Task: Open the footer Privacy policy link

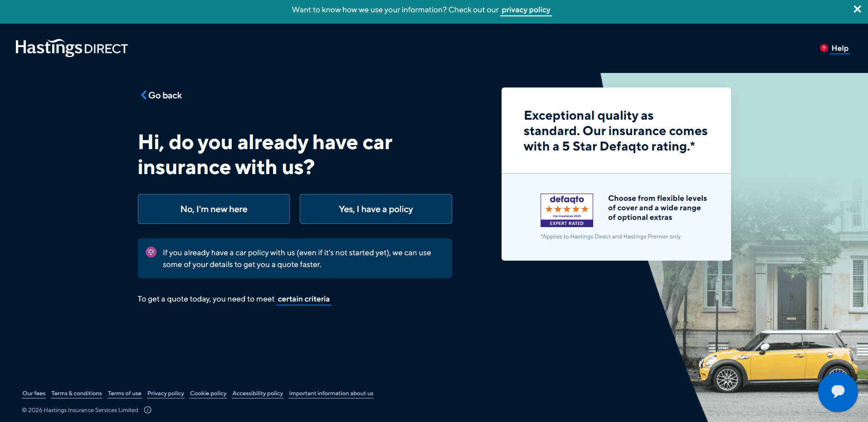Action: click(166, 393)
